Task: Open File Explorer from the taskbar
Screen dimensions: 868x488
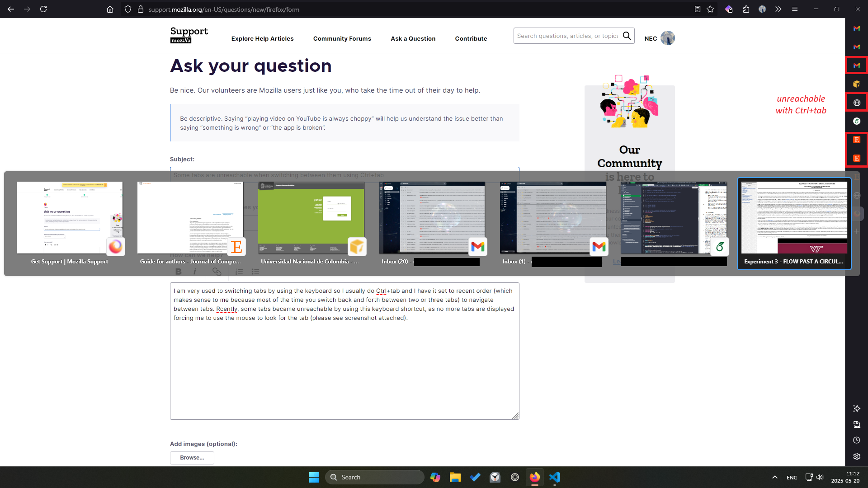Action: click(455, 477)
